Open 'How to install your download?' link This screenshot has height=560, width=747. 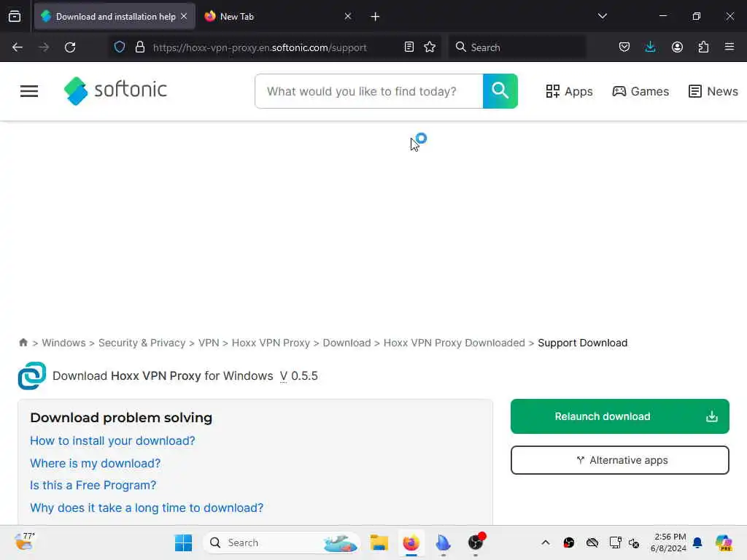point(112,441)
